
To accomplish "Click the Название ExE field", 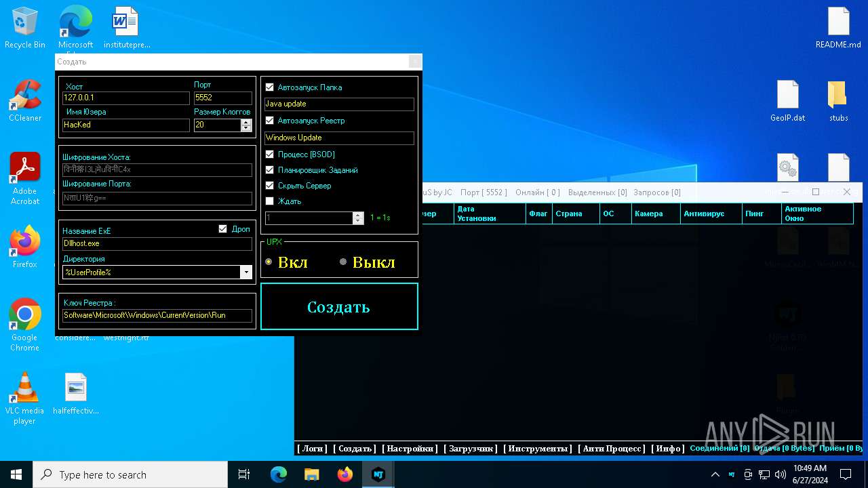I will (157, 244).
